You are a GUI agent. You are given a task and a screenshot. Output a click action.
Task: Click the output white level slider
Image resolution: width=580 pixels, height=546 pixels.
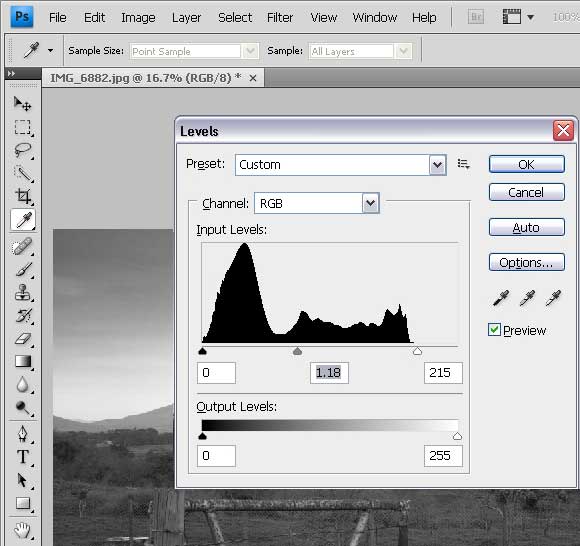click(x=457, y=436)
